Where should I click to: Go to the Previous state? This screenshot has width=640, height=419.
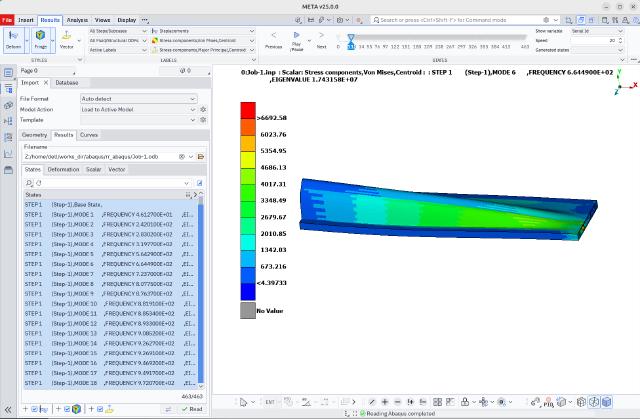273,41
